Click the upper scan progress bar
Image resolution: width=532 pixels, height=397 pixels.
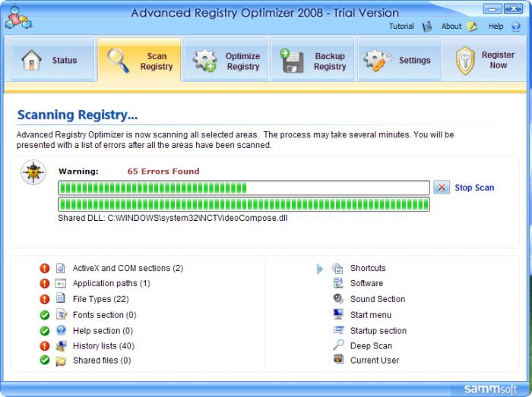(x=244, y=187)
